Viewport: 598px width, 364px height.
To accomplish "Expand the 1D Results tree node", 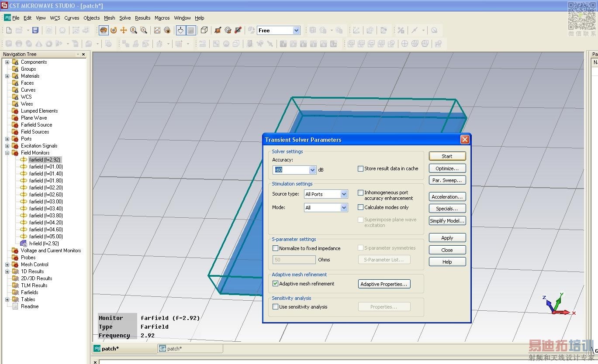I will [7, 271].
